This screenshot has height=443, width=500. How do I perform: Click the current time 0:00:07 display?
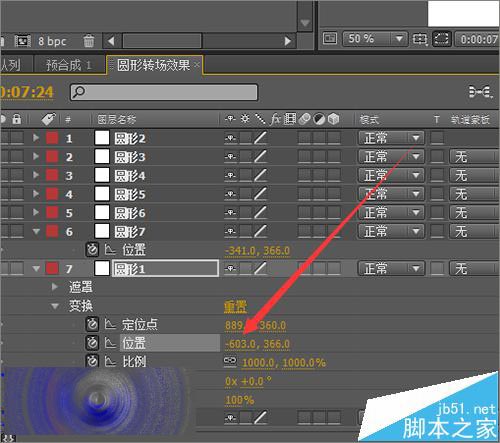[x=478, y=39]
